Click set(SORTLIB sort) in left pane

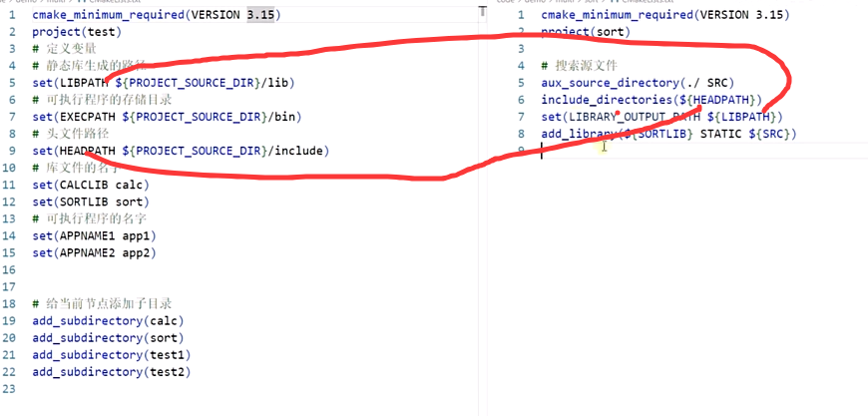click(90, 202)
